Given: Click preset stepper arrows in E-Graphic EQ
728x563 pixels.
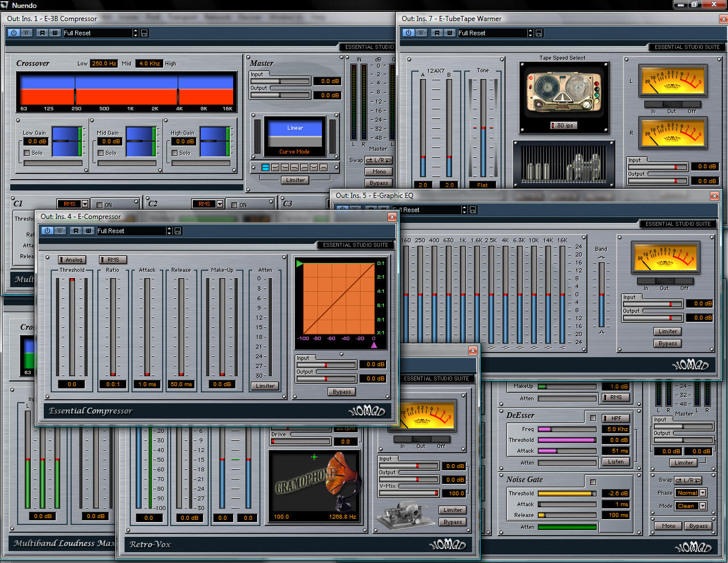Looking at the screenshot, I should pos(464,210).
